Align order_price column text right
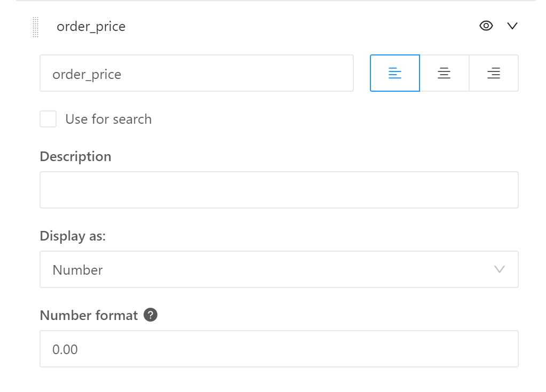 [x=494, y=73]
